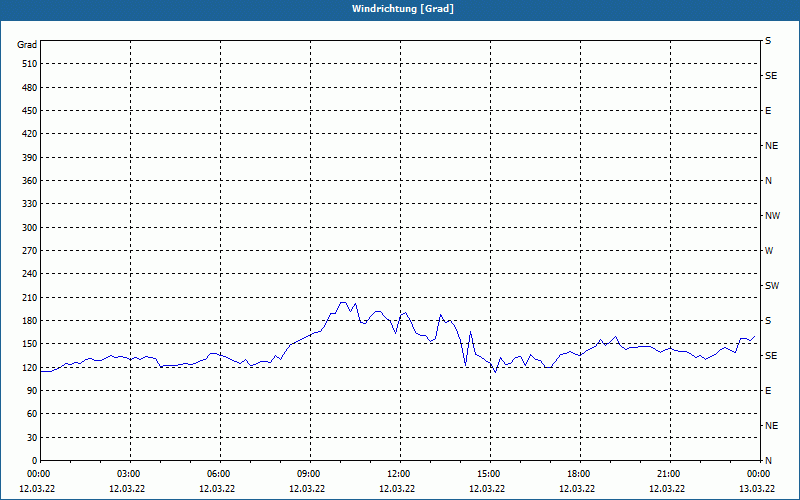This screenshot has width=800, height=500.
Task: Click the 180 y-axis value
Action: point(30,320)
